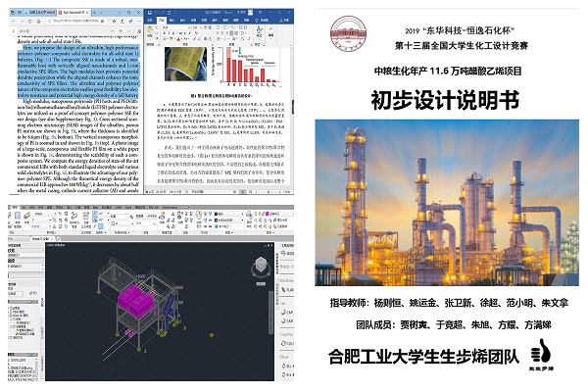This screenshot has width=588, height=392.
Task: Select the open drawing document tab in CAD
Action: coord(42,239)
